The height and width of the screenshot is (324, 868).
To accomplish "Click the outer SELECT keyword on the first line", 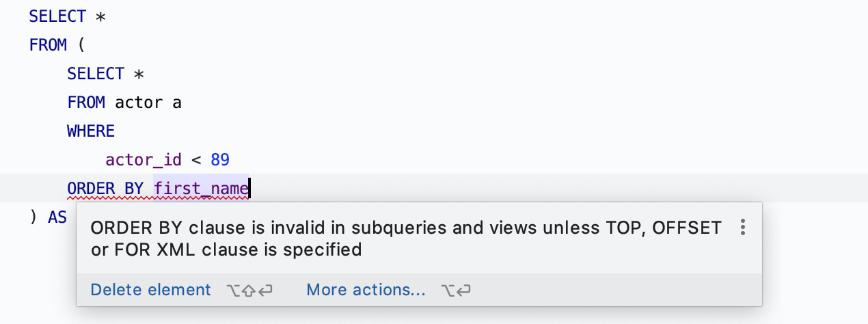I will (x=57, y=16).
